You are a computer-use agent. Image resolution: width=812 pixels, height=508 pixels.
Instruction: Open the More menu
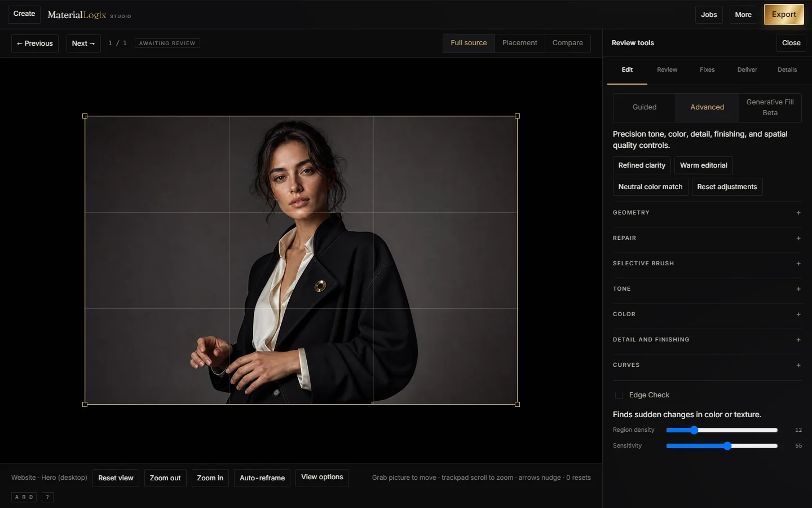click(x=743, y=15)
